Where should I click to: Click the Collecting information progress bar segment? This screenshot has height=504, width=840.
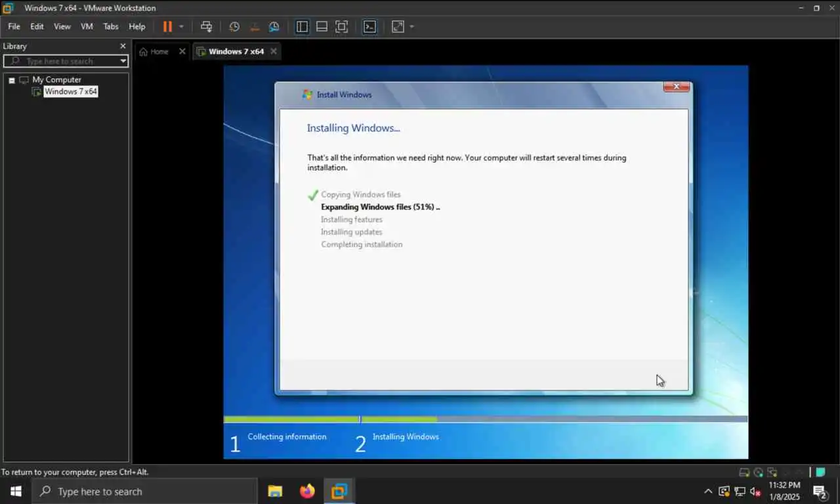tap(291, 419)
